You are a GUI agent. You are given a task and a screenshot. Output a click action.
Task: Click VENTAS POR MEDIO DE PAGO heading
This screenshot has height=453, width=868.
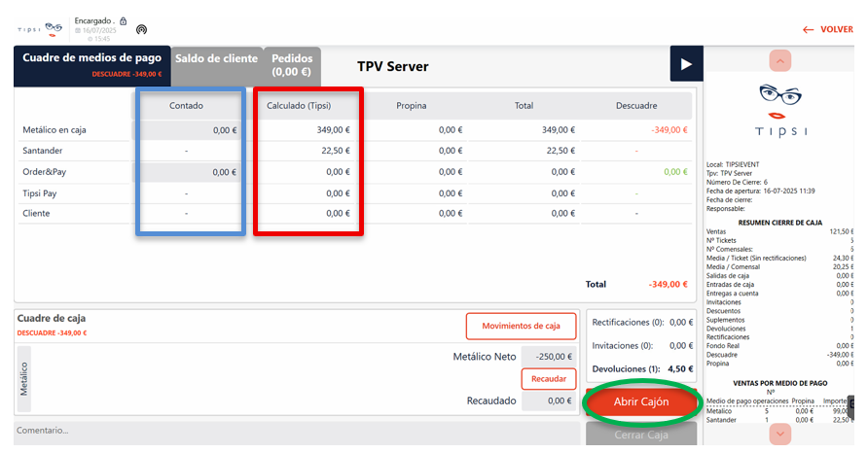[x=780, y=383]
